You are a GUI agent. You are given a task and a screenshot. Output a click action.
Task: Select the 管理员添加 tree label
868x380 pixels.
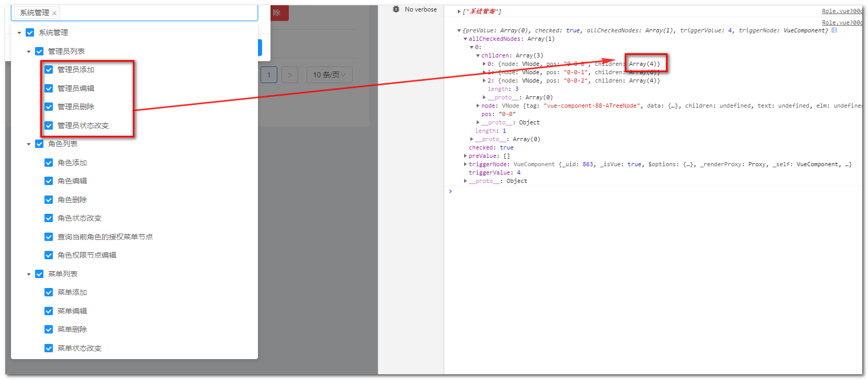(x=76, y=70)
